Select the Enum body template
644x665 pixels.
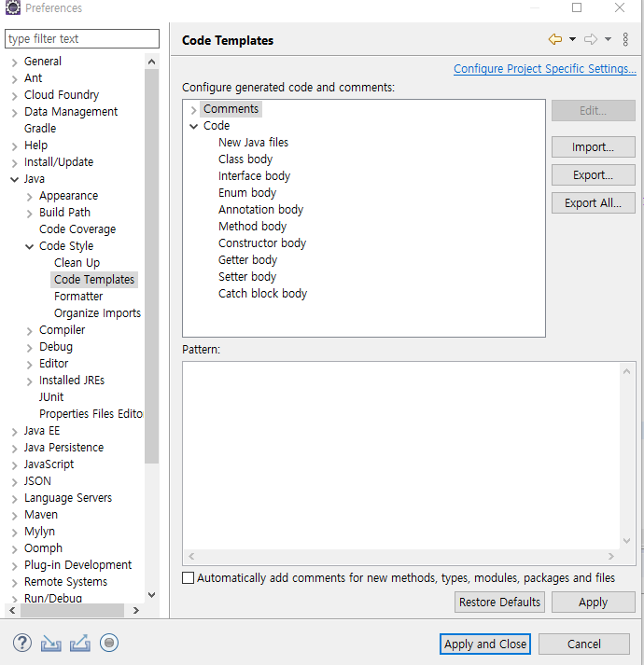click(x=247, y=192)
